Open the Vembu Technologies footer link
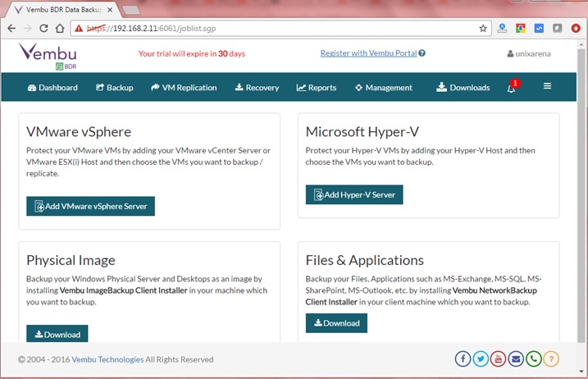This screenshot has width=588, height=379. coord(107,359)
